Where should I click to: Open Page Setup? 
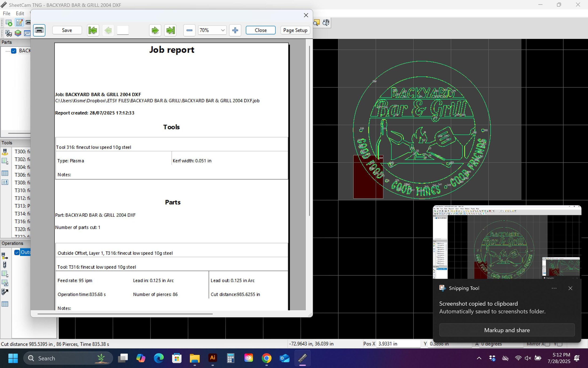295,30
